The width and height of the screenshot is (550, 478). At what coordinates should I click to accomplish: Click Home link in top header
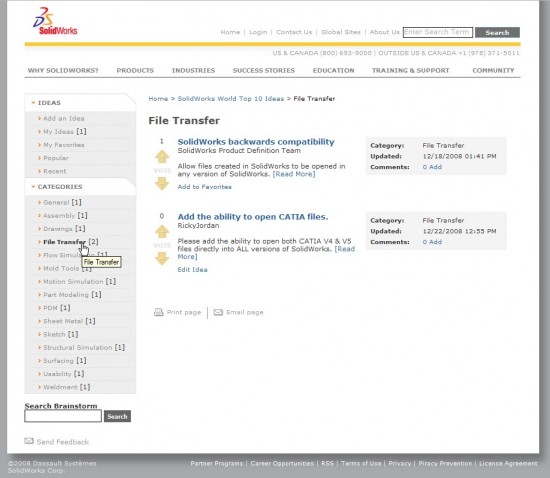point(230,32)
